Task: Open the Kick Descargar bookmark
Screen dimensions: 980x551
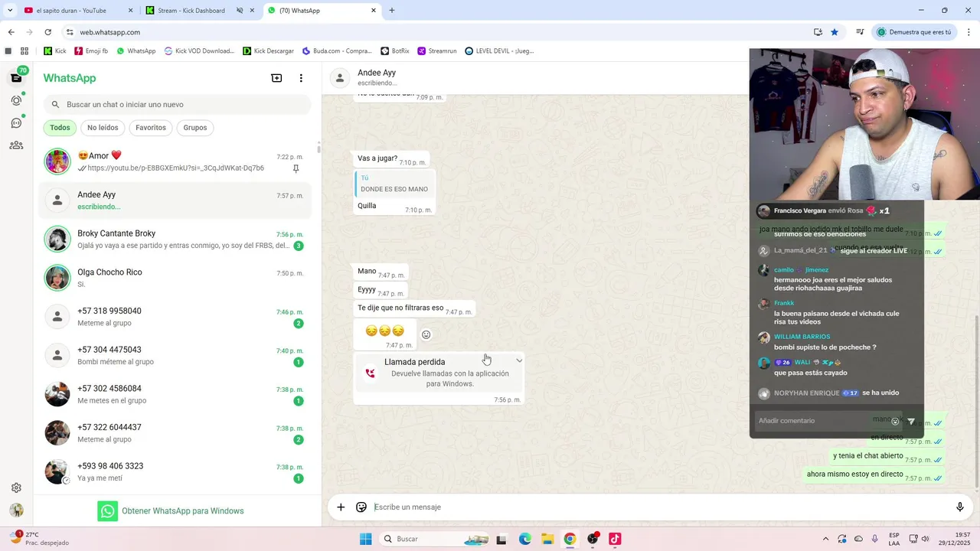Action: [x=268, y=51]
